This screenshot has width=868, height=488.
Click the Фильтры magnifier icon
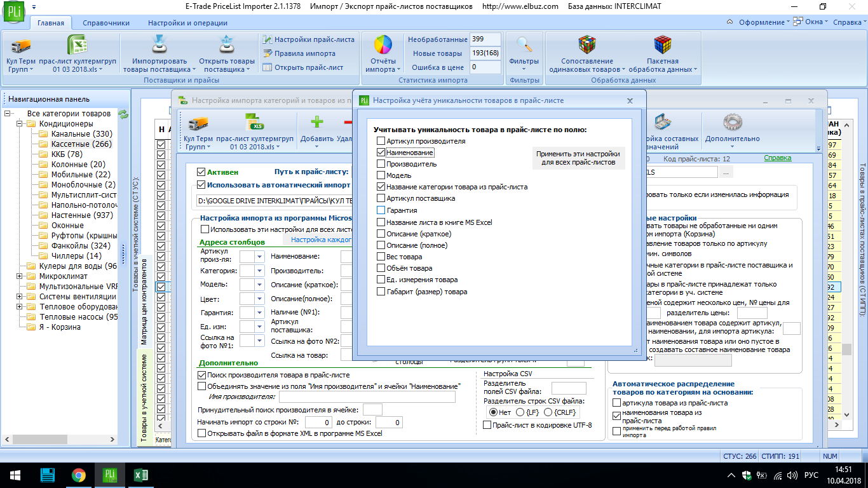click(x=524, y=45)
